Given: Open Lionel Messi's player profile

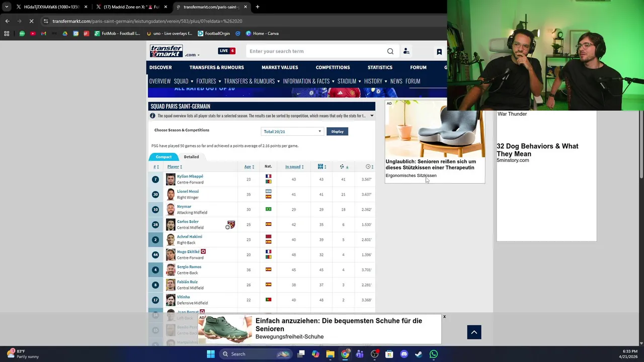Looking at the screenshot, I should [188, 192].
